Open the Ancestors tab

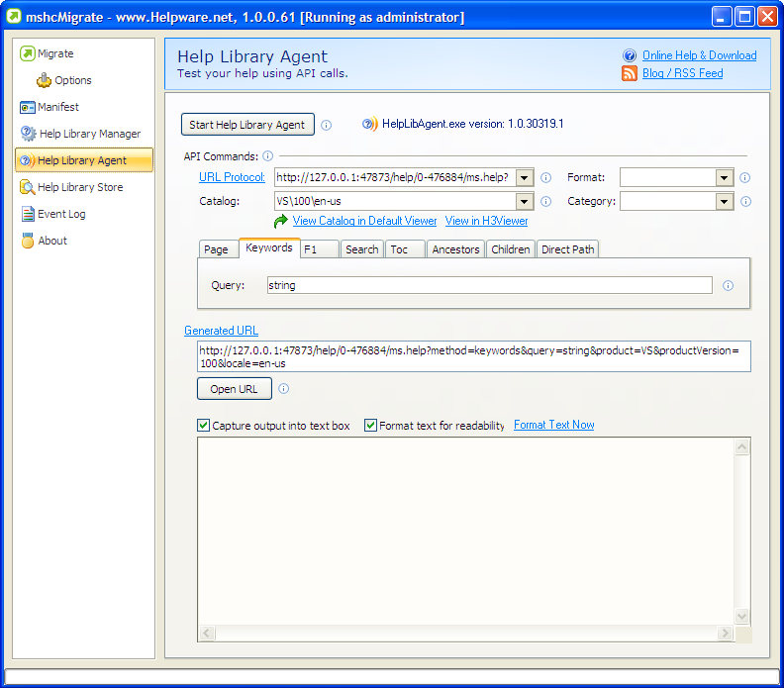point(455,249)
